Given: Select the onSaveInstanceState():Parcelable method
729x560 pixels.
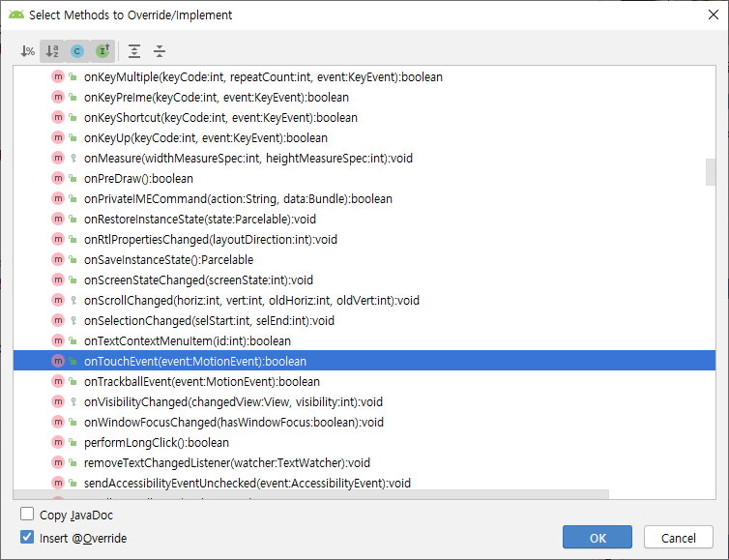Looking at the screenshot, I should point(364,259).
